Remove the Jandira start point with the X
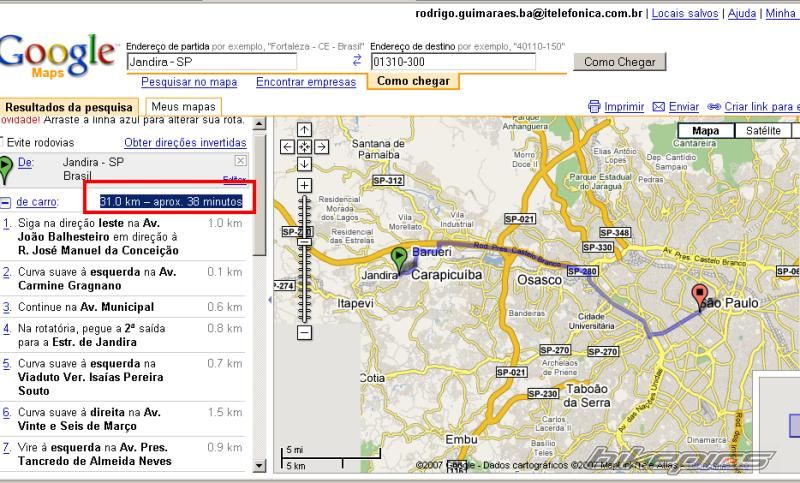Image resolution: width=800 pixels, height=483 pixels. click(240, 161)
